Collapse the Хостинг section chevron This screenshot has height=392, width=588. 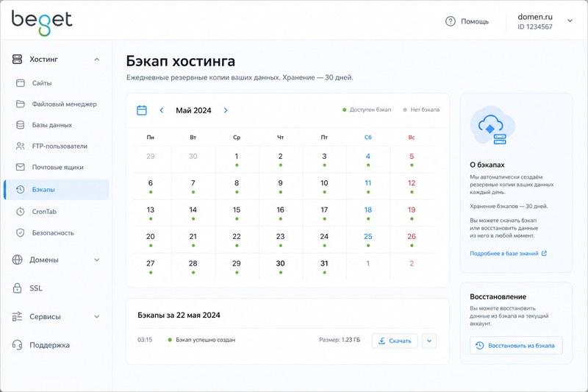tap(97, 60)
